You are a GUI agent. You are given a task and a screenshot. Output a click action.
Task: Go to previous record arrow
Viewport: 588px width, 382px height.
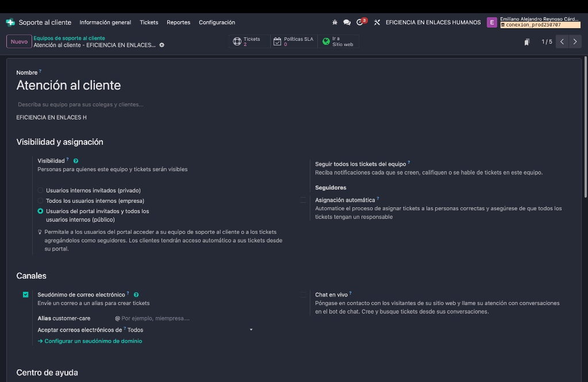click(562, 41)
